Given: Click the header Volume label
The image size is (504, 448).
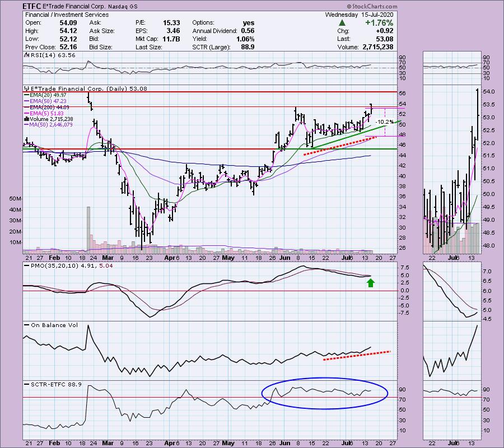Looking at the screenshot, I should click(x=348, y=47).
